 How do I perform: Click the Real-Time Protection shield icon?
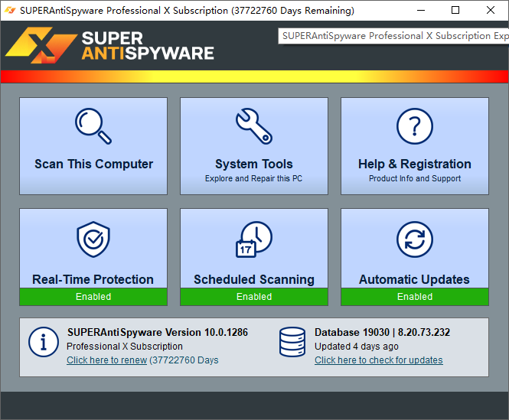point(93,239)
